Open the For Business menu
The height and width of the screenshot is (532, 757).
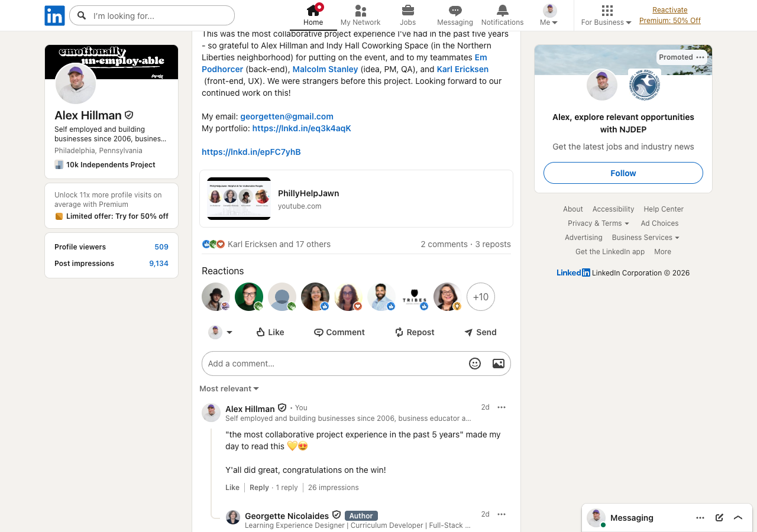coord(606,15)
